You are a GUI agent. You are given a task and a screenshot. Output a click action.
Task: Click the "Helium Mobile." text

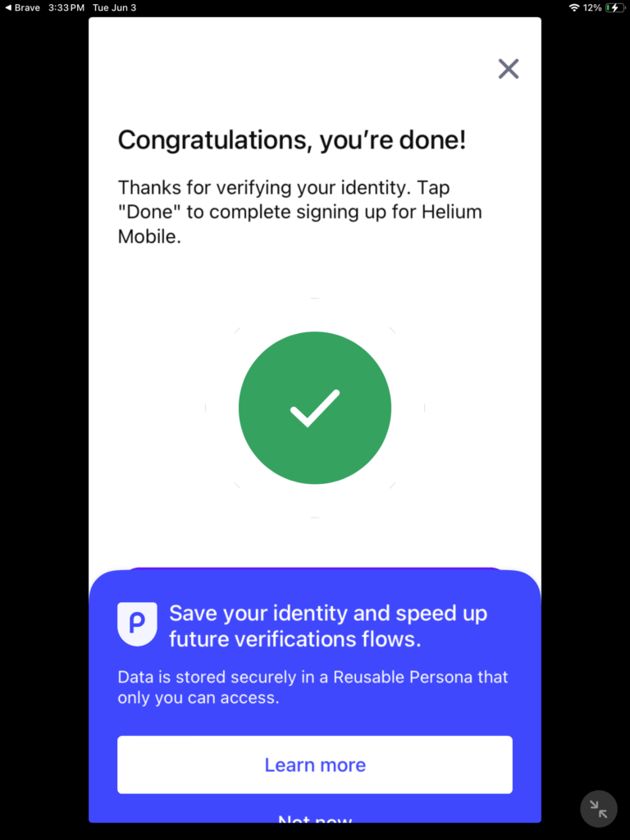(x=149, y=237)
